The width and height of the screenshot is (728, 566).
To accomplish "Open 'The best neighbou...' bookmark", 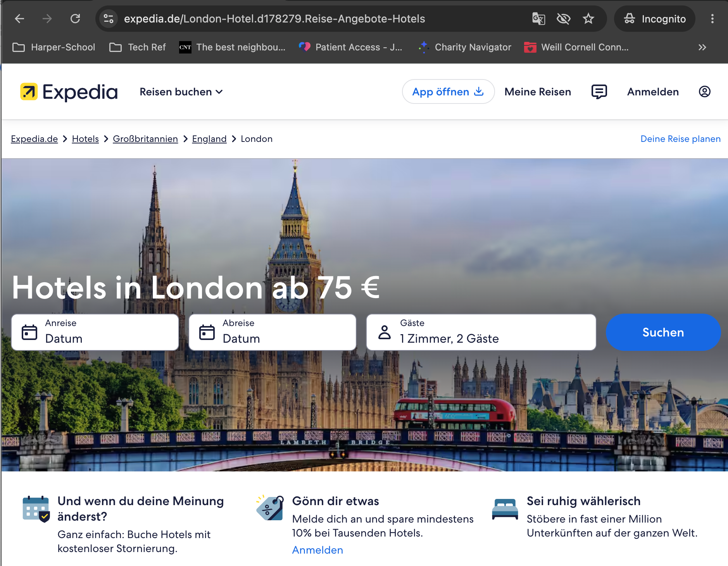I will (232, 47).
